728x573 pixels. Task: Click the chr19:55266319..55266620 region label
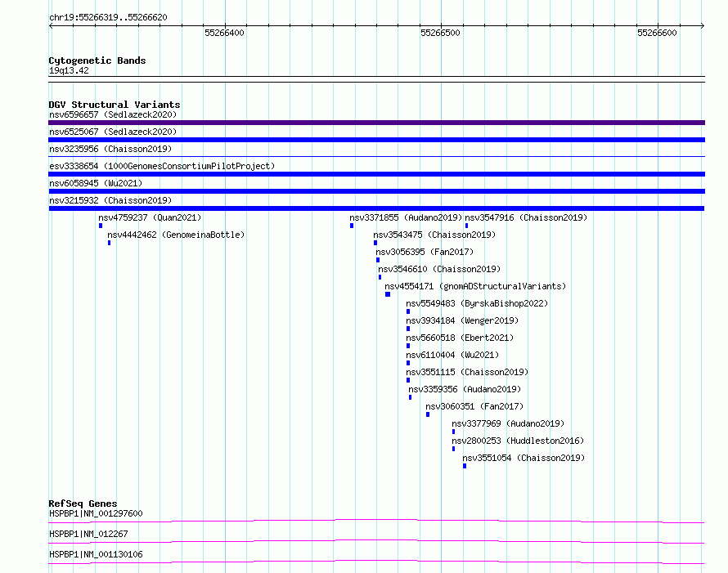[x=108, y=18]
